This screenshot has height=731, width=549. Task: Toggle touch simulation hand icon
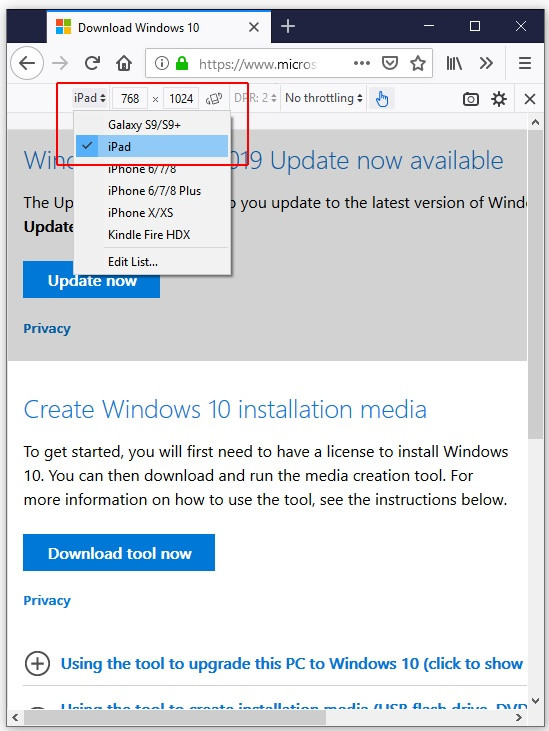[382, 98]
